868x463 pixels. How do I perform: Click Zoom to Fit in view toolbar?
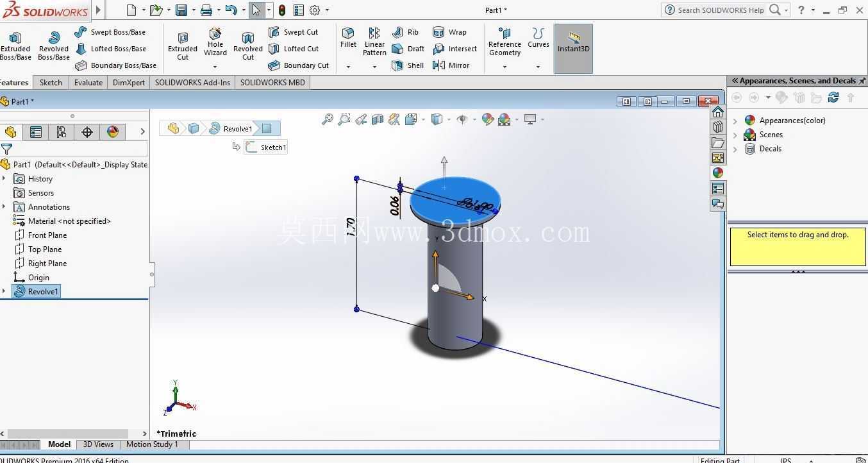pos(328,119)
